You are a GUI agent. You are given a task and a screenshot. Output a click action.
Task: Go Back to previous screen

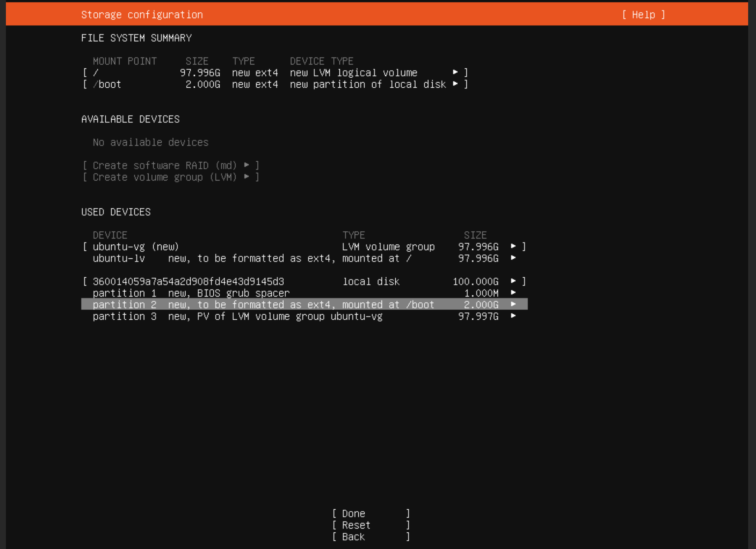(x=353, y=537)
